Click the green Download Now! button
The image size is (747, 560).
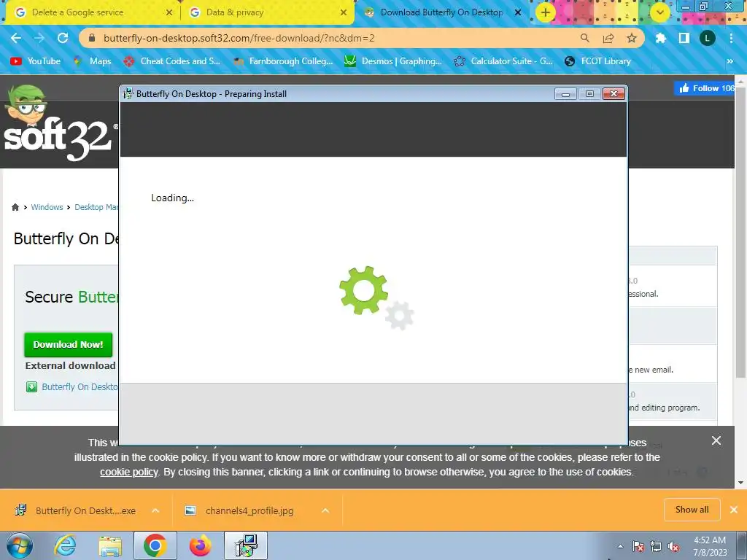[x=68, y=344]
